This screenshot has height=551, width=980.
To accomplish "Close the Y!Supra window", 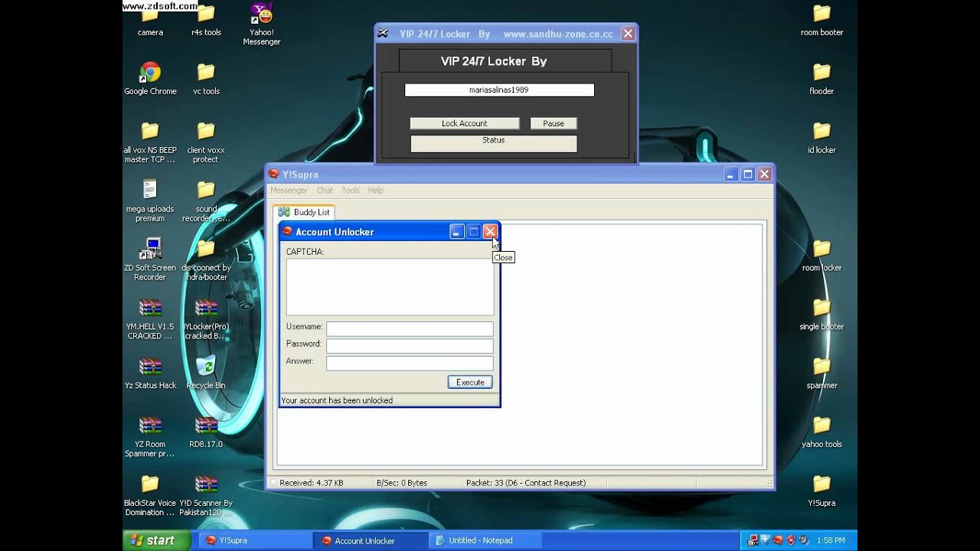I will [764, 174].
